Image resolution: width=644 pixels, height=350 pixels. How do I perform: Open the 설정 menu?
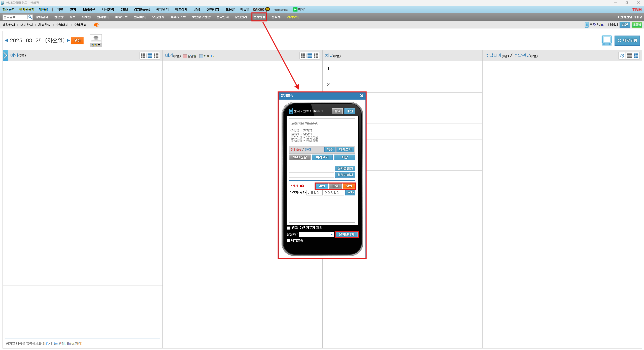coord(197,10)
